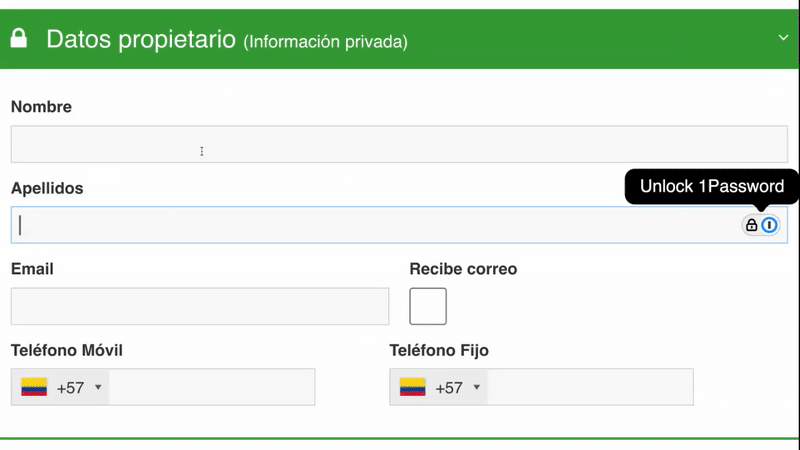Click inside the Apellidos text field
This screenshot has height=450, width=800.
tap(370, 225)
